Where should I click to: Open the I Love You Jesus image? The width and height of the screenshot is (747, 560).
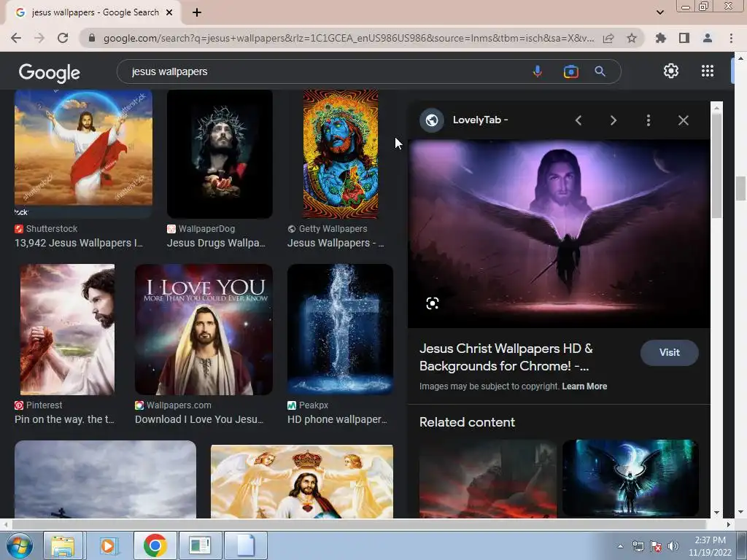[x=204, y=330]
